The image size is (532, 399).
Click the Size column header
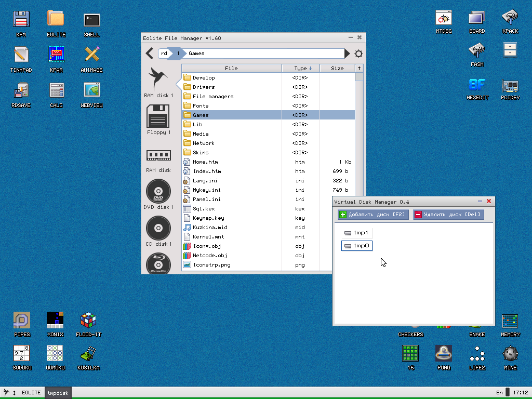[337, 68]
